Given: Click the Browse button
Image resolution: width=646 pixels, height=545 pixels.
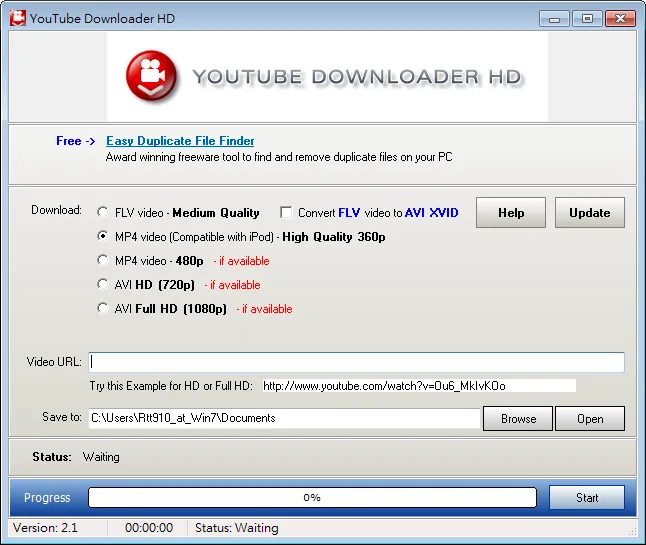Looking at the screenshot, I should tap(518, 419).
